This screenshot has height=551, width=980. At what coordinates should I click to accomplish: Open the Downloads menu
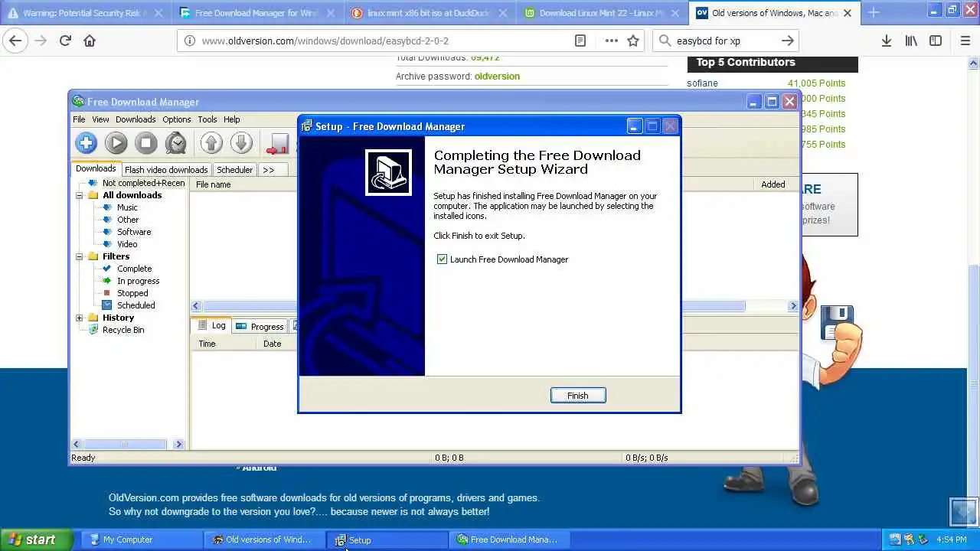click(x=136, y=119)
